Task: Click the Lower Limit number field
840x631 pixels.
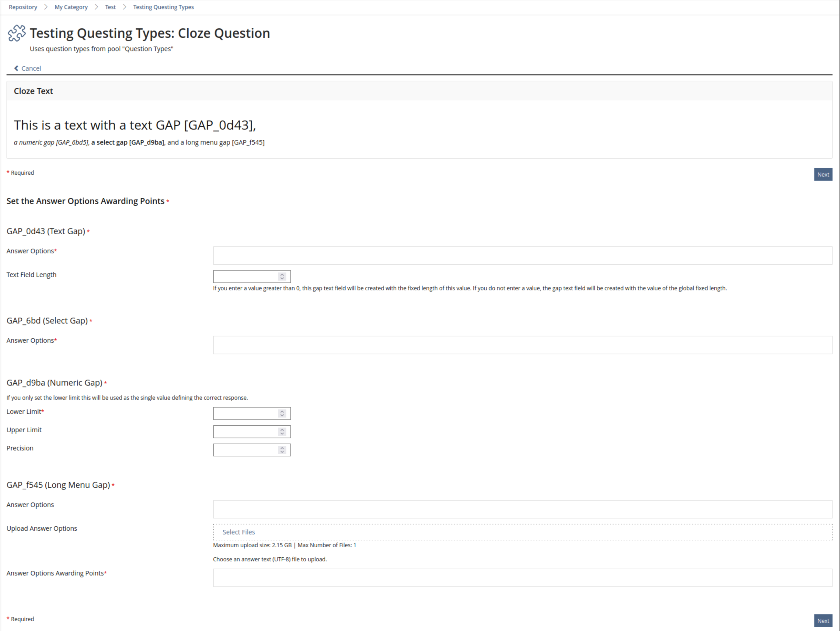Action: (245, 413)
